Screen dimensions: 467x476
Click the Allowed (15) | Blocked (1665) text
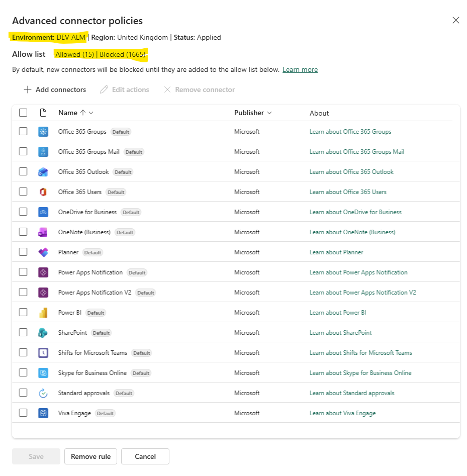[101, 55]
